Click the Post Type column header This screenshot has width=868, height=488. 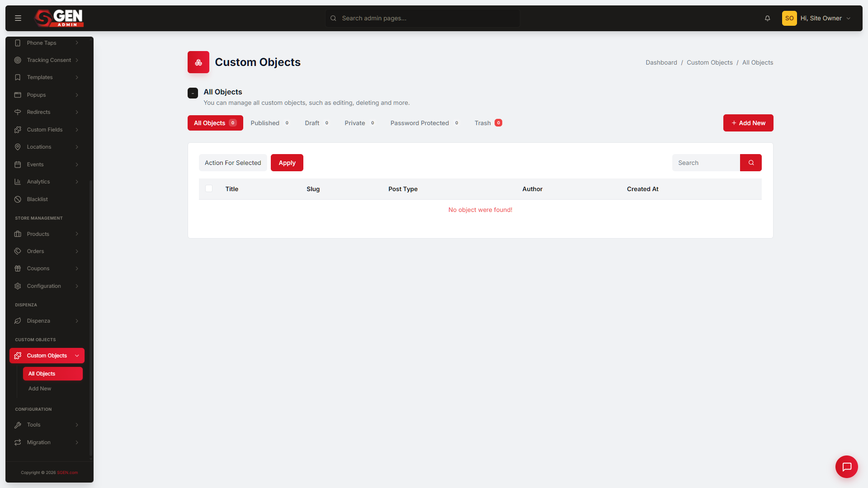(403, 189)
